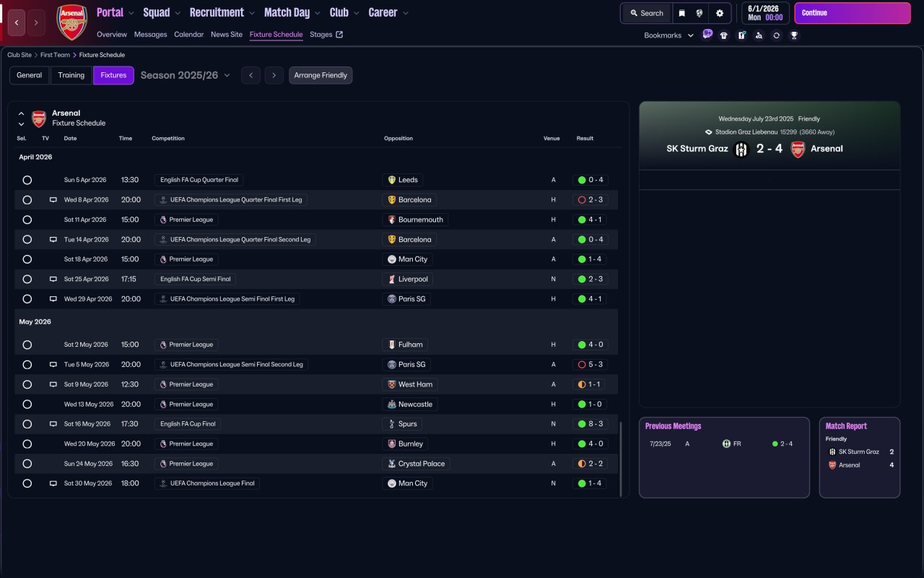Click the Crystal Palace club badge
This screenshot has height=578, width=924.
click(392, 464)
